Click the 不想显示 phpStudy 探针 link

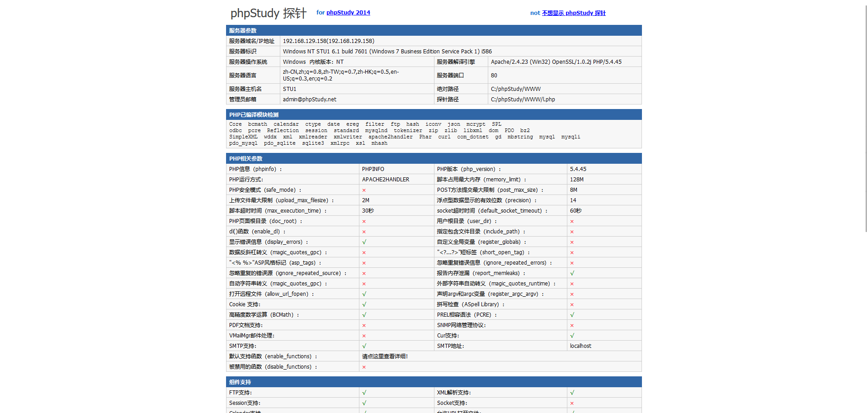574,13
